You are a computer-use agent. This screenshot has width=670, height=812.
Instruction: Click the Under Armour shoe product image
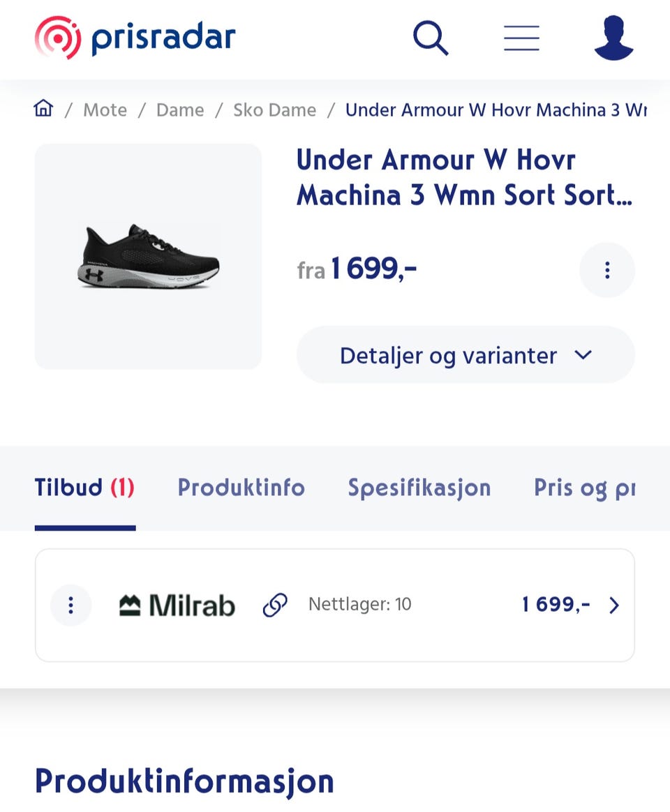148,256
